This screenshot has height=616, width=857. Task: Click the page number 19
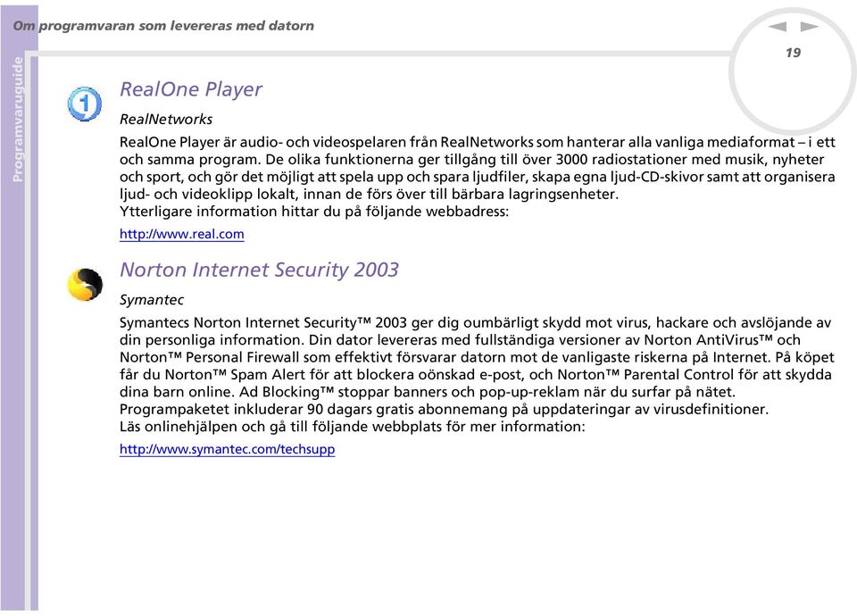pyautogui.click(x=793, y=53)
